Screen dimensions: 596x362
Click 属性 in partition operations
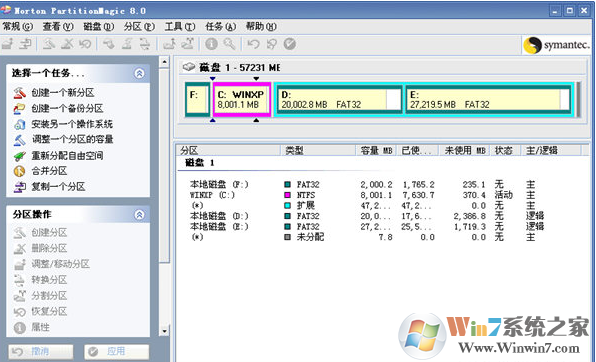[40, 327]
